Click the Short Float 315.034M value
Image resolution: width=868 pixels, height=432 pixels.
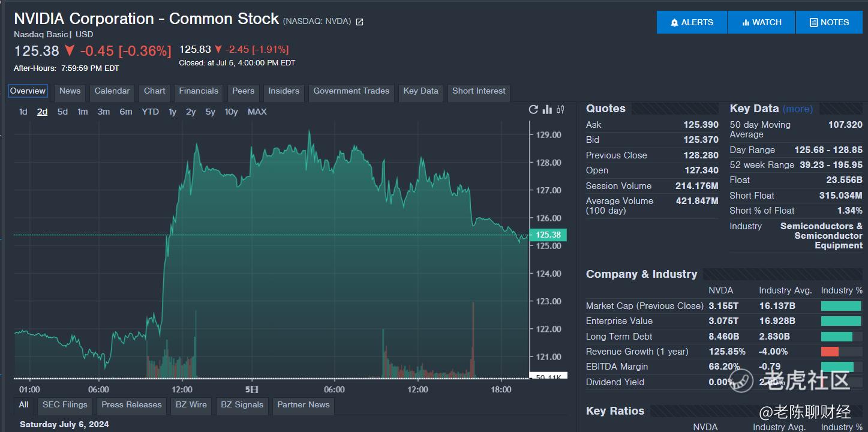pyautogui.click(x=841, y=196)
